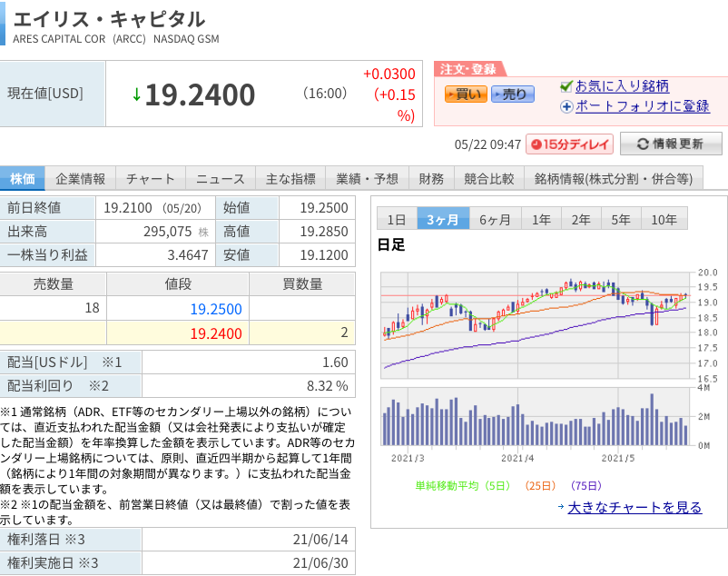
Task: Select the 3ヶ月 chart range
Action: click(x=443, y=219)
